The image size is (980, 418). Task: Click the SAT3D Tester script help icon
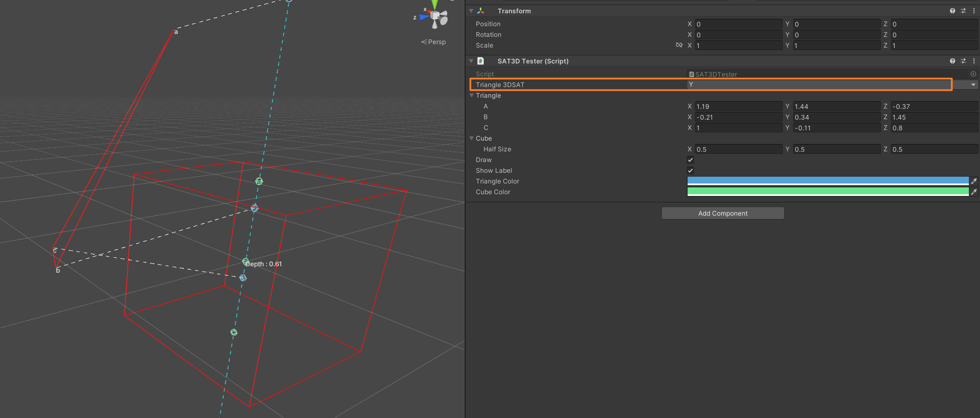[x=953, y=61]
